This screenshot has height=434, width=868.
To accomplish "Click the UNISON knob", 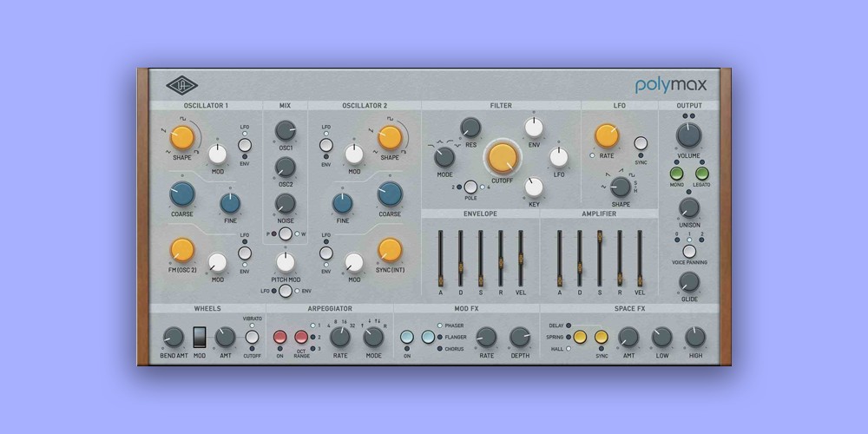I will tap(688, 208).
